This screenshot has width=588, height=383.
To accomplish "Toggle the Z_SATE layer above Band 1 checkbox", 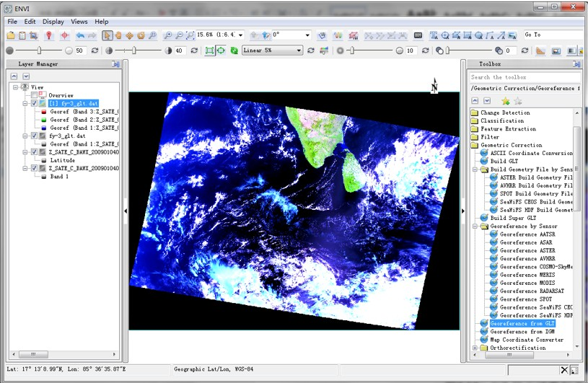I will [x=34, y=168].
